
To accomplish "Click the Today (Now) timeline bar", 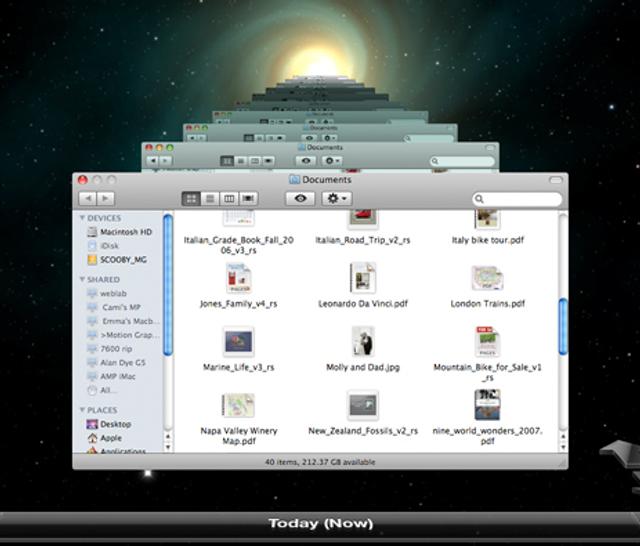I will 320,524.
